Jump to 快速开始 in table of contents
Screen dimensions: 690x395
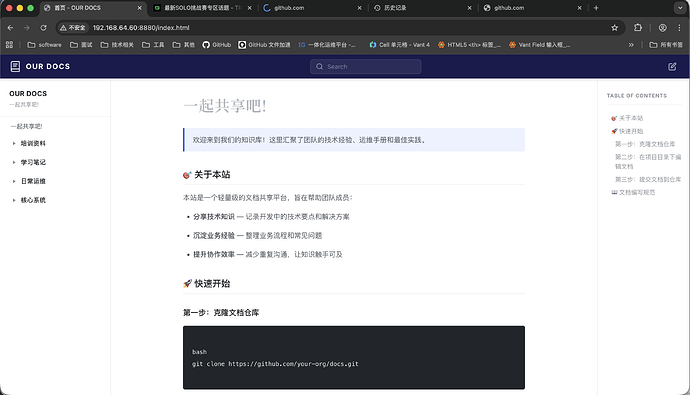pos(627,131)
